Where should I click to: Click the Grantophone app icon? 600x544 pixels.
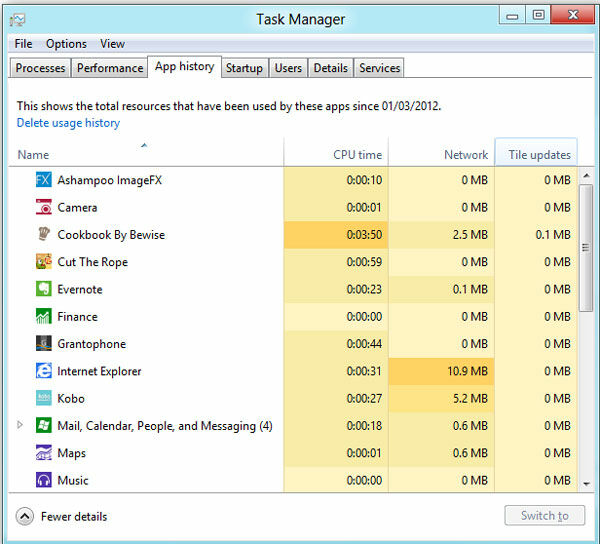[x=43, y=344]
